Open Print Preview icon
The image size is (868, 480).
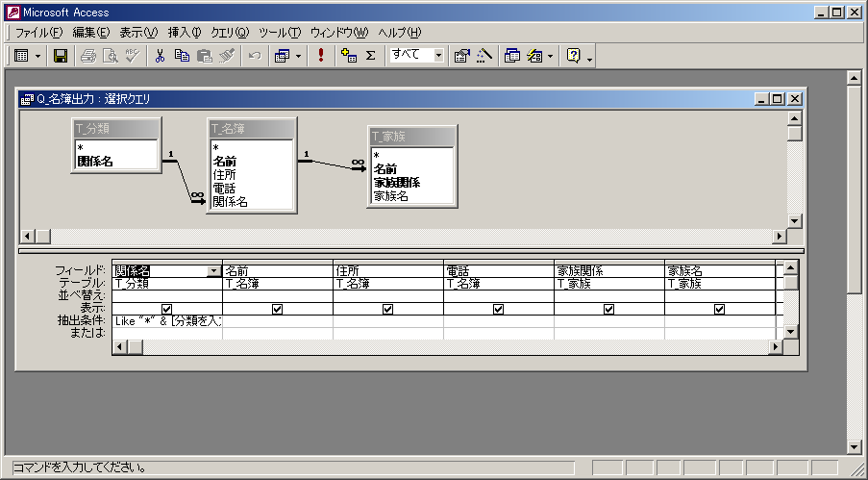(x=111, y=56)
